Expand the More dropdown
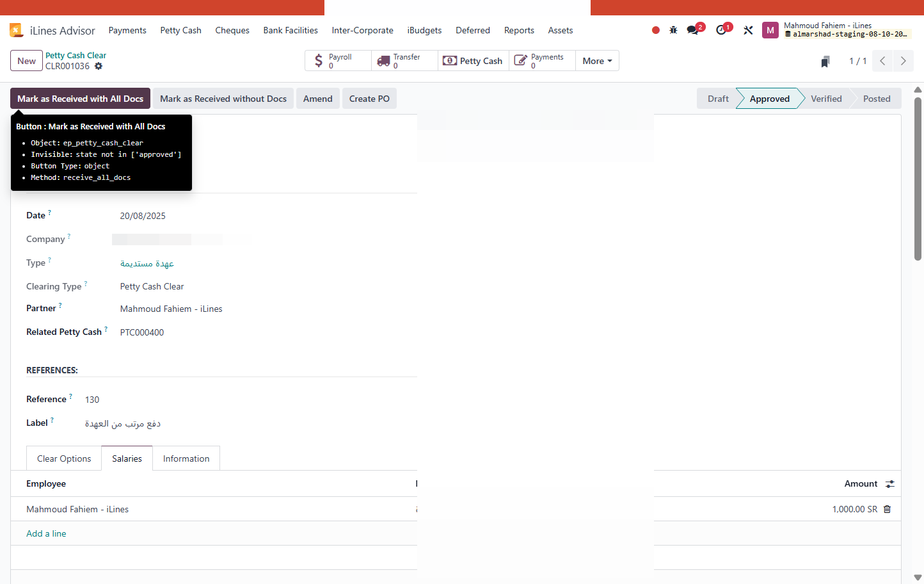Screen dimensions: 924x584 pos(597,61)
